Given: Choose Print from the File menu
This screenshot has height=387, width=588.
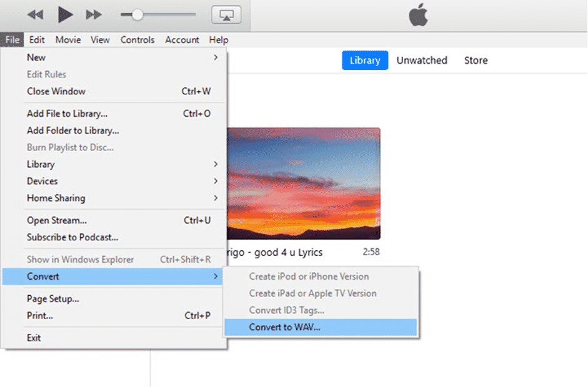Looking at the screenshot, I should coord(41,315).
